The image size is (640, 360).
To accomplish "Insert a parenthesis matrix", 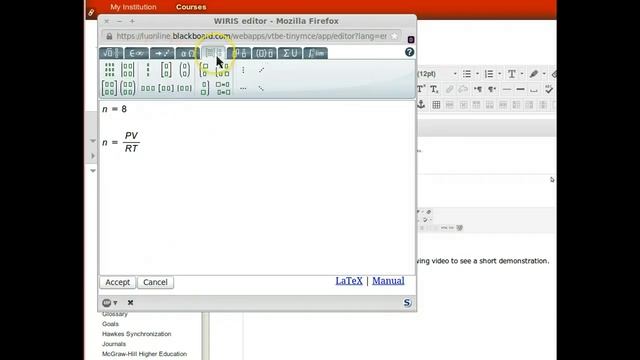I will (x=128, y=88).
